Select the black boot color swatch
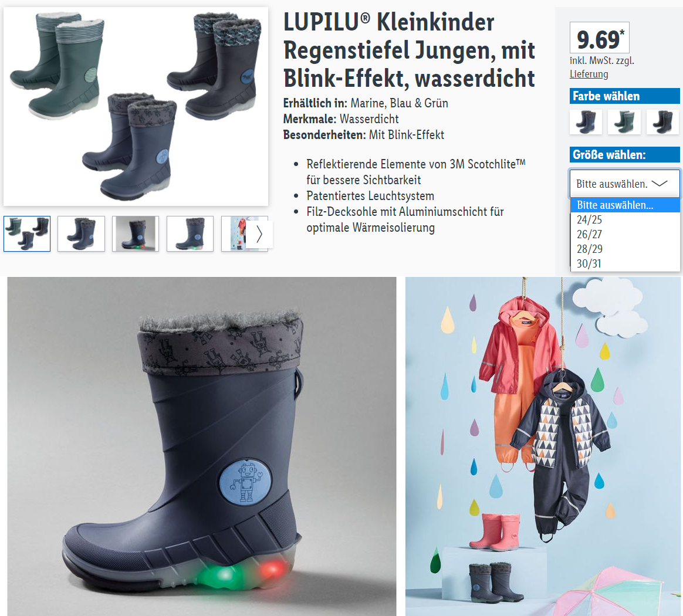683x616 pixels. tap(662, 122)
